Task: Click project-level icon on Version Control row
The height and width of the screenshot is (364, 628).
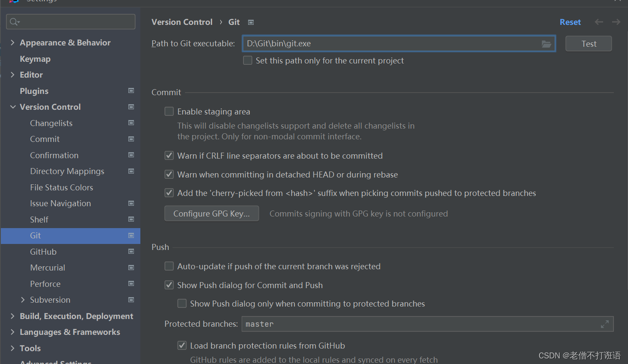Action: click(x=131, y=107)
